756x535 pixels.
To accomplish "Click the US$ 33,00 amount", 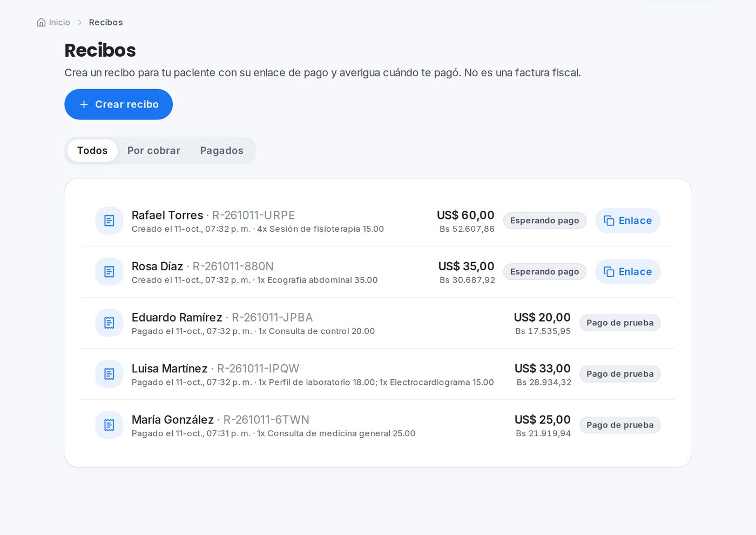I will (x=543, y=369).
